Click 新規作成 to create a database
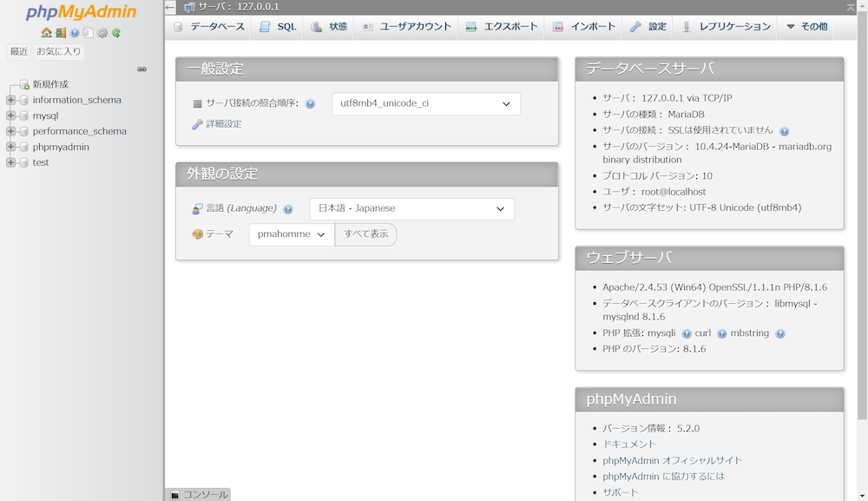This screenshot has width=868, height=501. click(x=50, y=84)
